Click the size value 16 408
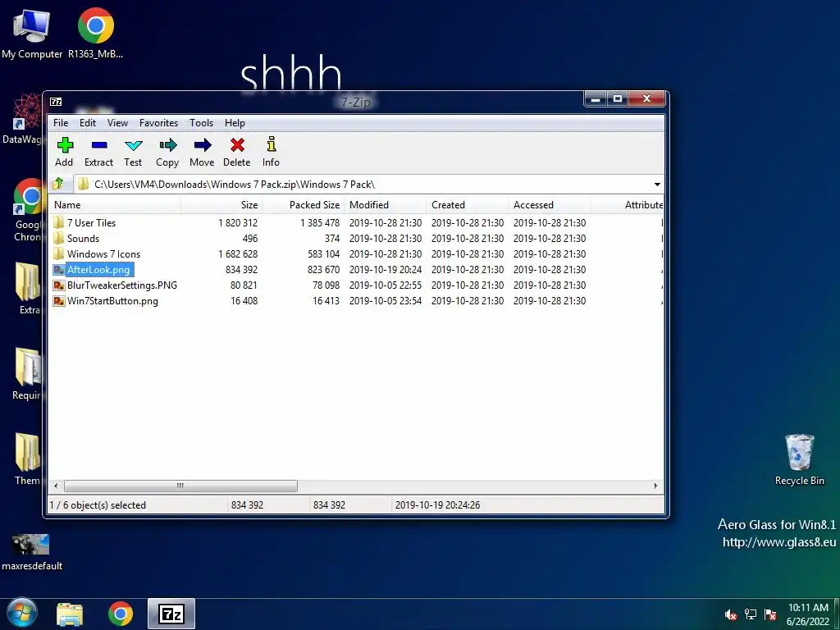The width and height of the screenshot is (840, 630). pyautogui.click(x=244, y=300)
